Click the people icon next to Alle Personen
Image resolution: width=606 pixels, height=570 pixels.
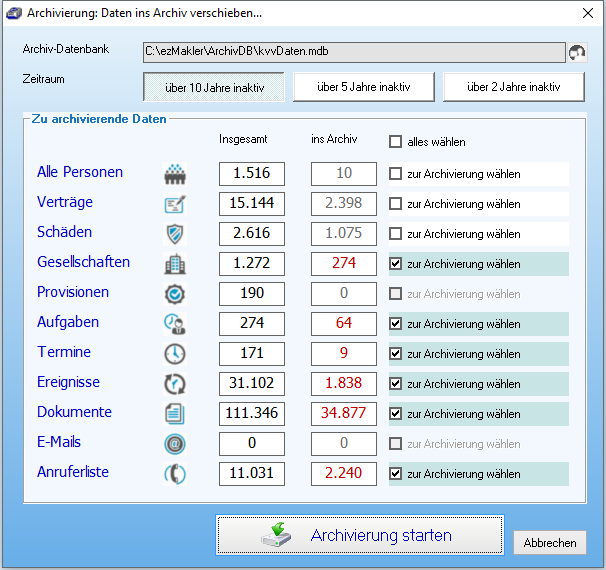click(176, 174)
